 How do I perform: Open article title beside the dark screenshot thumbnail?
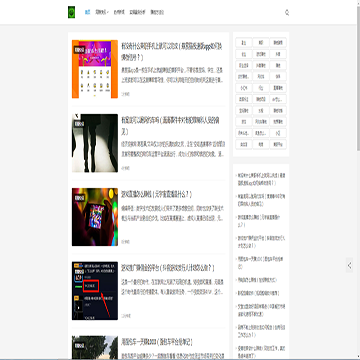click(x=168, y=268)
